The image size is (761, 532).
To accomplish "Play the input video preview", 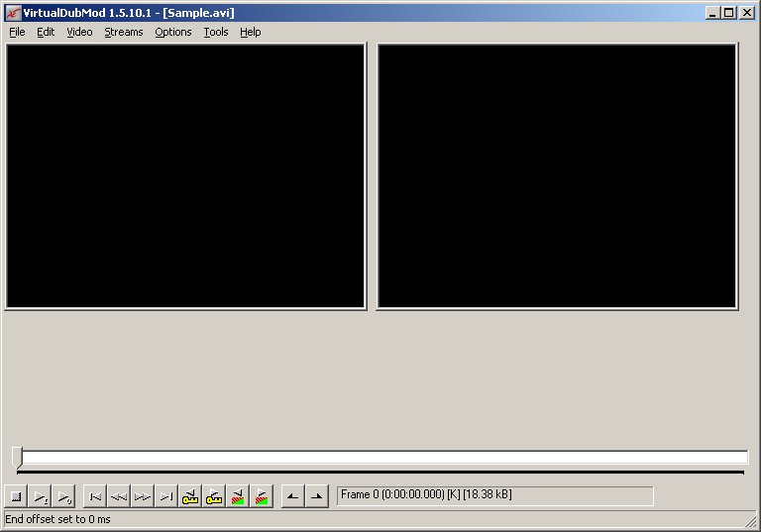I will pyautogui.click(x=40, y=496).
